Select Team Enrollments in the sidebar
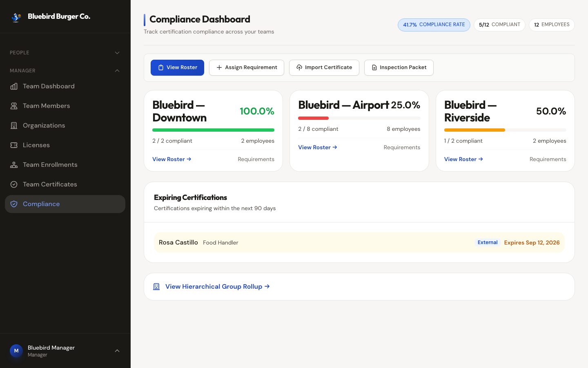The image size is (588, 368). (65, 165)
